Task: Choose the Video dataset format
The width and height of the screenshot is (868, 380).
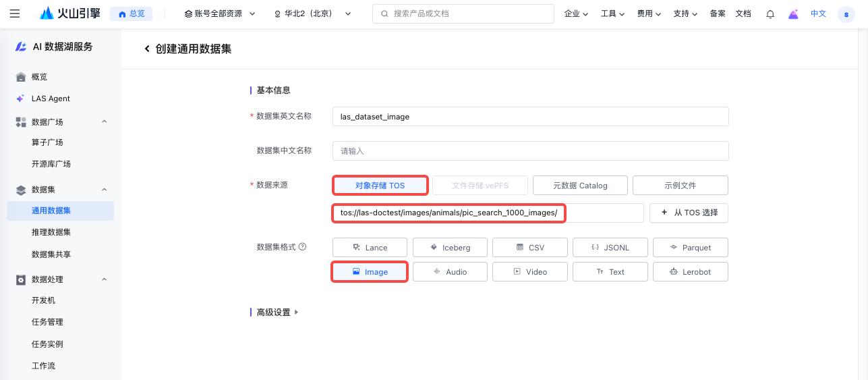Action: click(530, 271)
